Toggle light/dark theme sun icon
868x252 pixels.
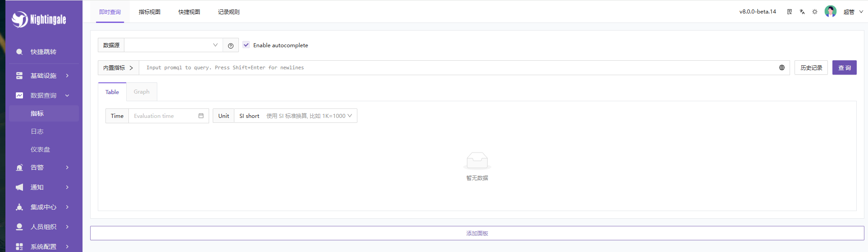point(815,12)
